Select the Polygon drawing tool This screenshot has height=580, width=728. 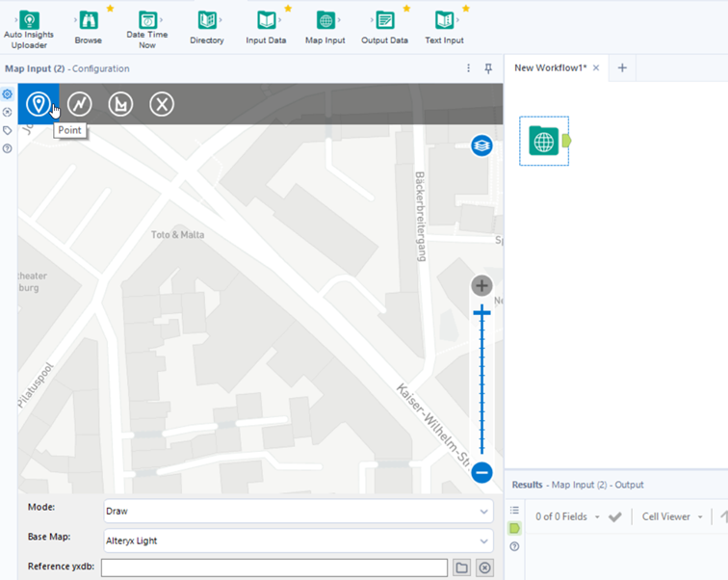coord(120,103)
